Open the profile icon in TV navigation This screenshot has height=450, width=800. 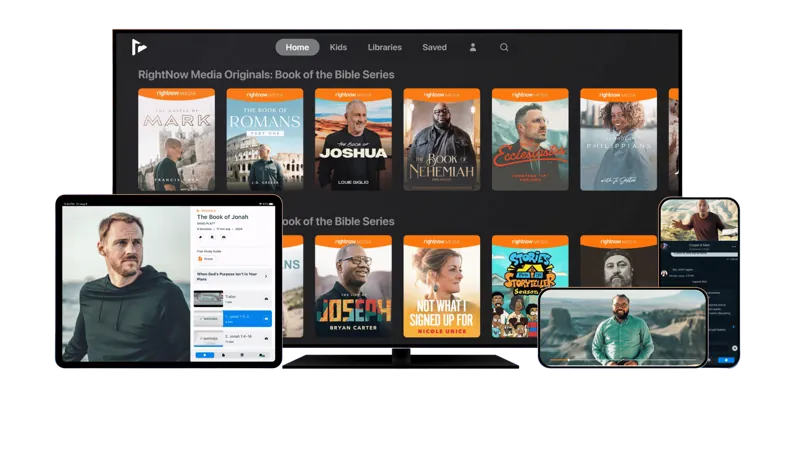tap(473, 47)
